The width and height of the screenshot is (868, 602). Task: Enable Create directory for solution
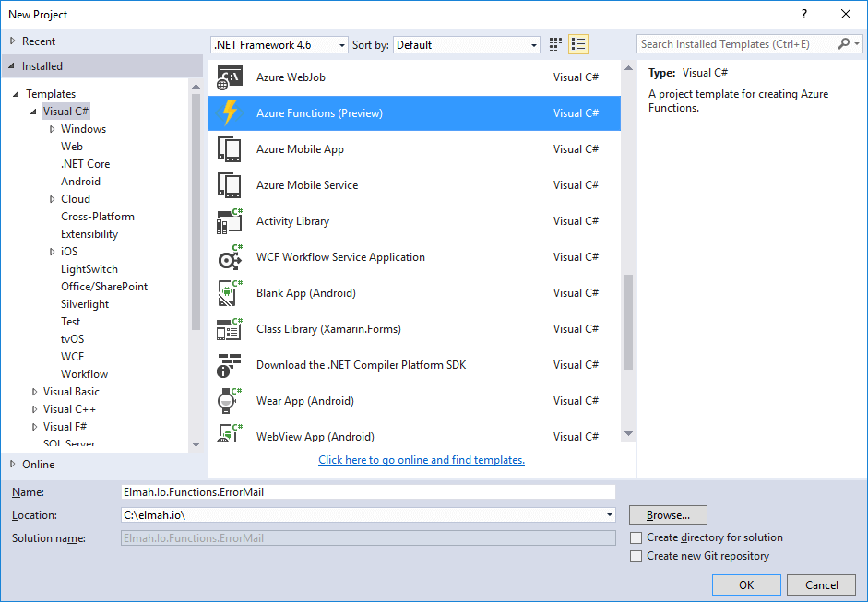click(x=636, y=537)
